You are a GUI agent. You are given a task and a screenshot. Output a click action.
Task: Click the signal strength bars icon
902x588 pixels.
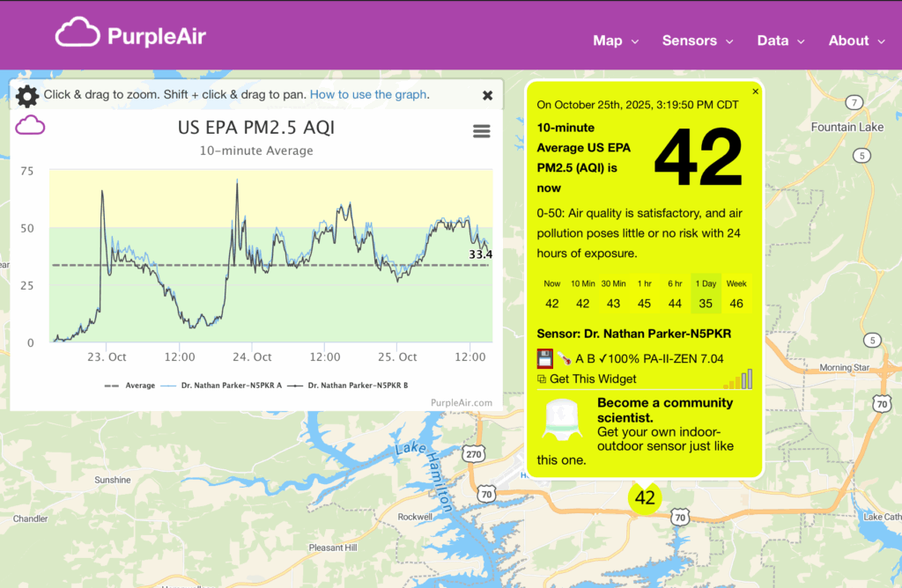tap(738, 379)
